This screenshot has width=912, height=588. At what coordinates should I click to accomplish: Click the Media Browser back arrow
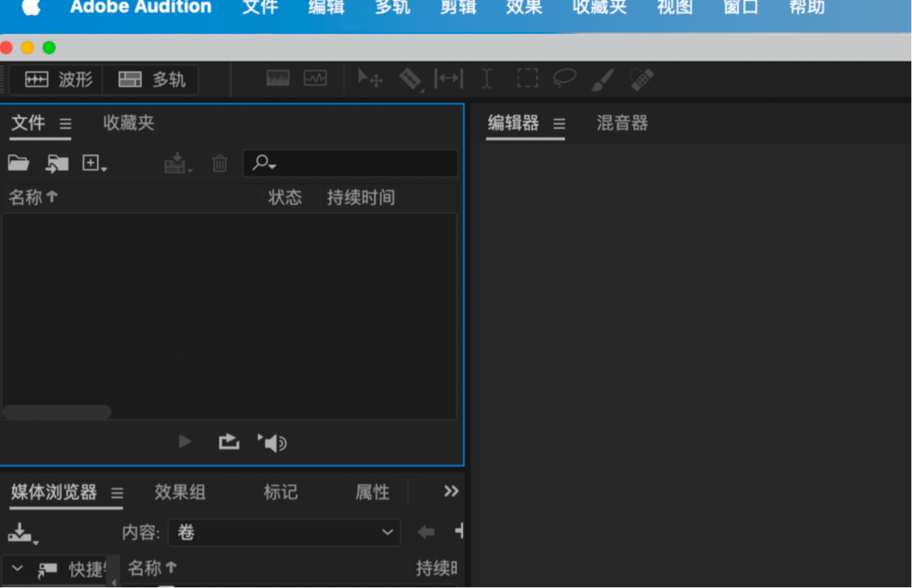click(x=426, y=532)
